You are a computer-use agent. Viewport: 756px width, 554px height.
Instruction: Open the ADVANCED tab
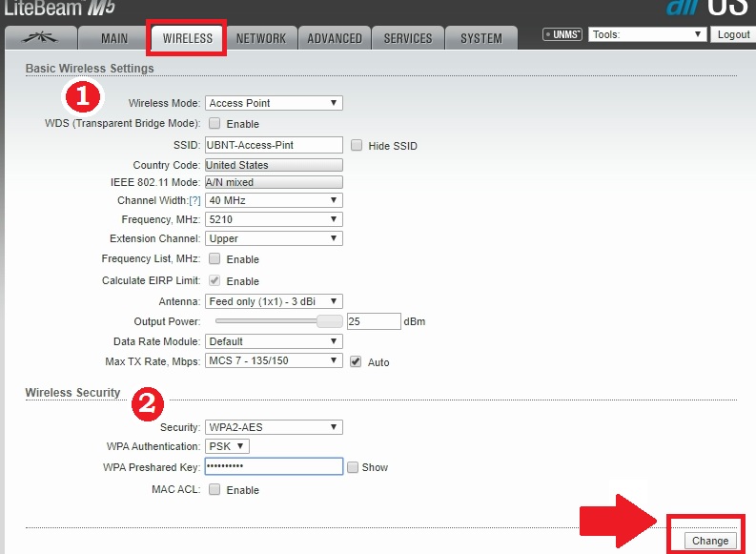click(335, 38)
